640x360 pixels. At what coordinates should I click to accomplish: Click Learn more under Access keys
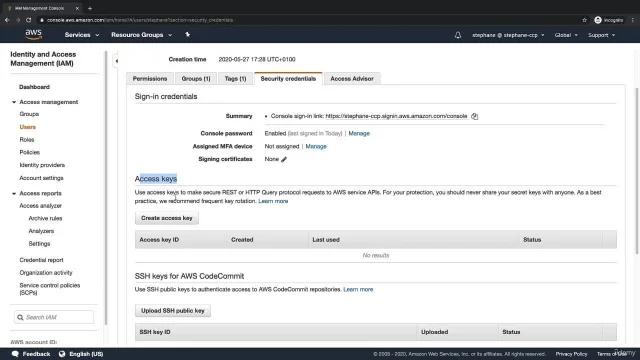273,201
